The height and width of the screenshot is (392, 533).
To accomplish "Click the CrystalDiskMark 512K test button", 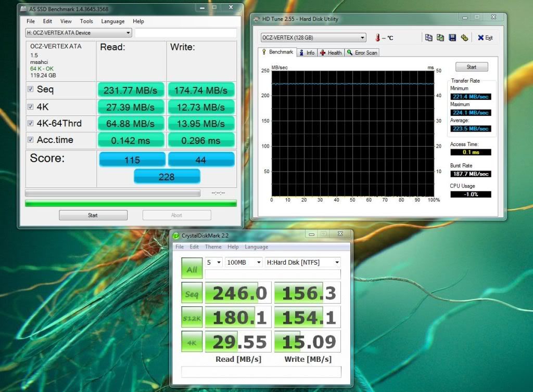I will (x=192, y=317).
